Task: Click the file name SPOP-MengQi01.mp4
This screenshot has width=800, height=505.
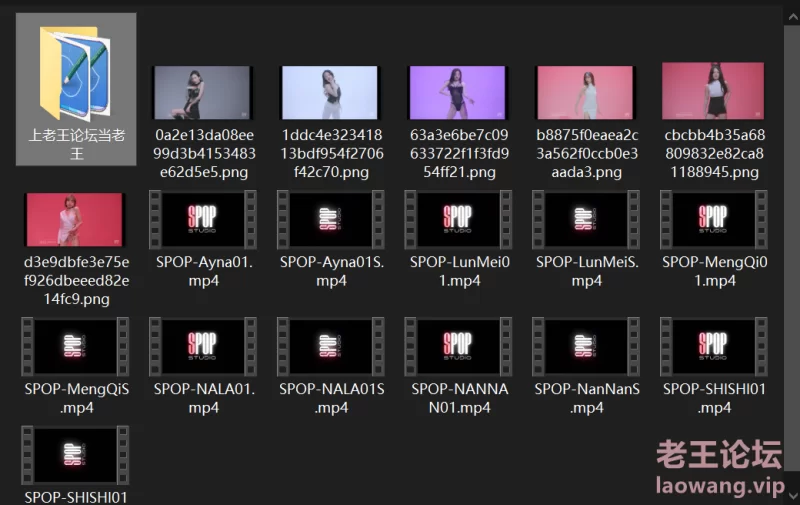Action: (x=714, y=271)
